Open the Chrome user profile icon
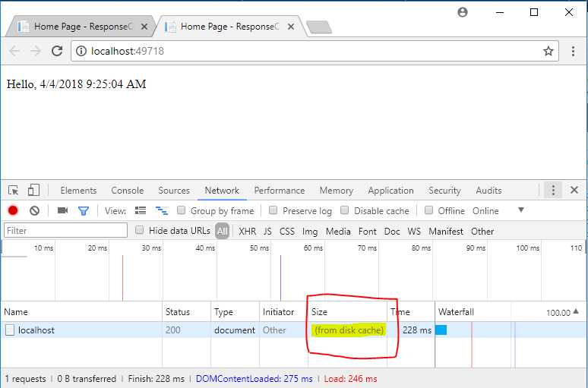Screen dimensions: 588x388 (x=463, y=12)
